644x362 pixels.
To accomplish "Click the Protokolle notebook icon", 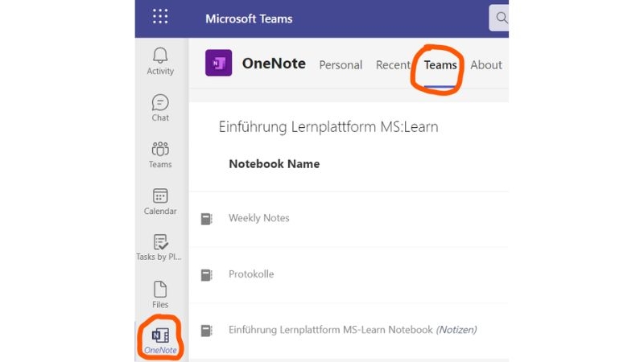I will [x=207, y=275].
